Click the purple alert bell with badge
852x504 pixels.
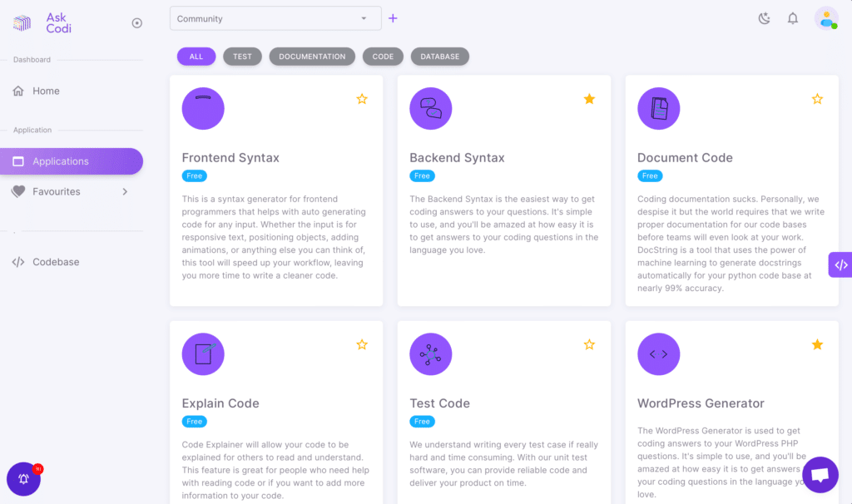coord(24,478)
